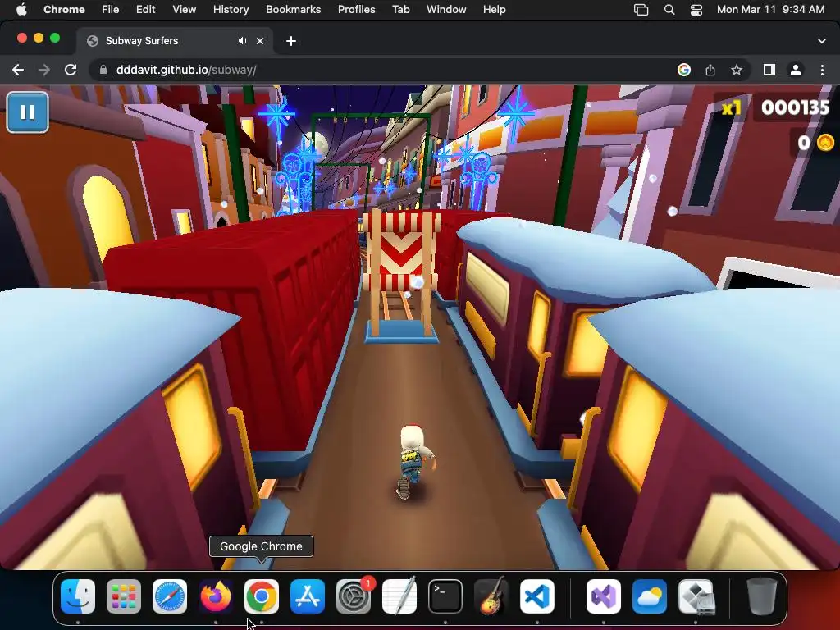This screenshot has height=630, width=840.
Task: Click the Stage Manager menu bar icon
Action: 641,10
